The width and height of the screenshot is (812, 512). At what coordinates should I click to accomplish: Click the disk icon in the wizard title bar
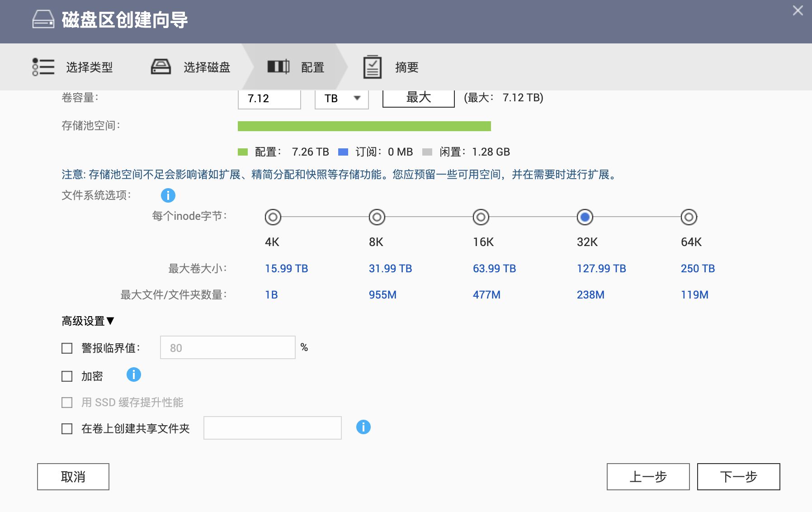(43, 19)
